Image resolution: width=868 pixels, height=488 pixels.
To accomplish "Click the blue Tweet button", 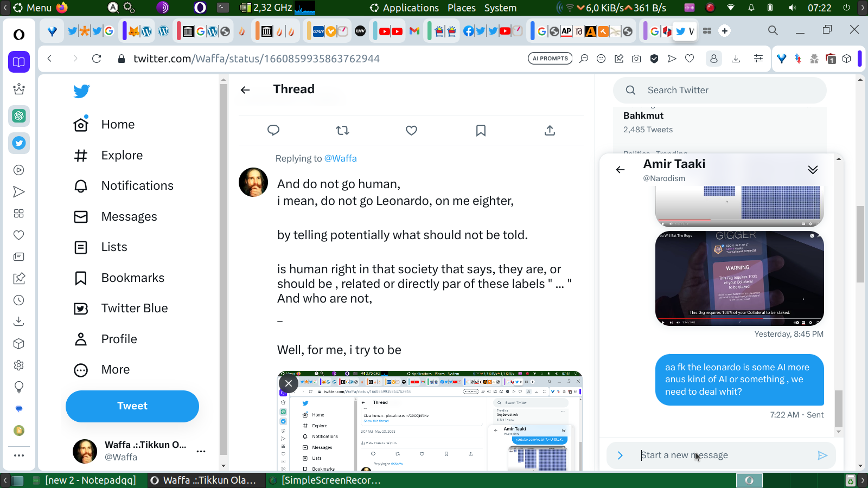I will pos(132,406).
